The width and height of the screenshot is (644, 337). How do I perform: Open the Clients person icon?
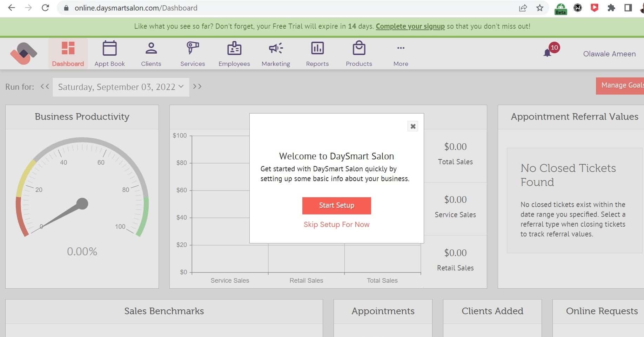pyautogui.click(x=151, y=48)
